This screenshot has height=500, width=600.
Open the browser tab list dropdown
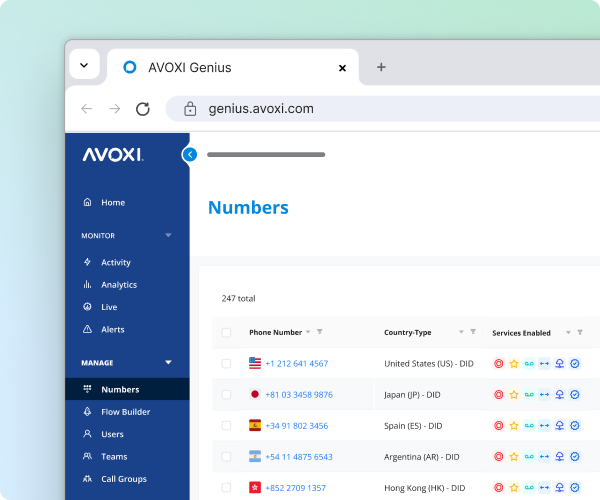click(84, 66)
